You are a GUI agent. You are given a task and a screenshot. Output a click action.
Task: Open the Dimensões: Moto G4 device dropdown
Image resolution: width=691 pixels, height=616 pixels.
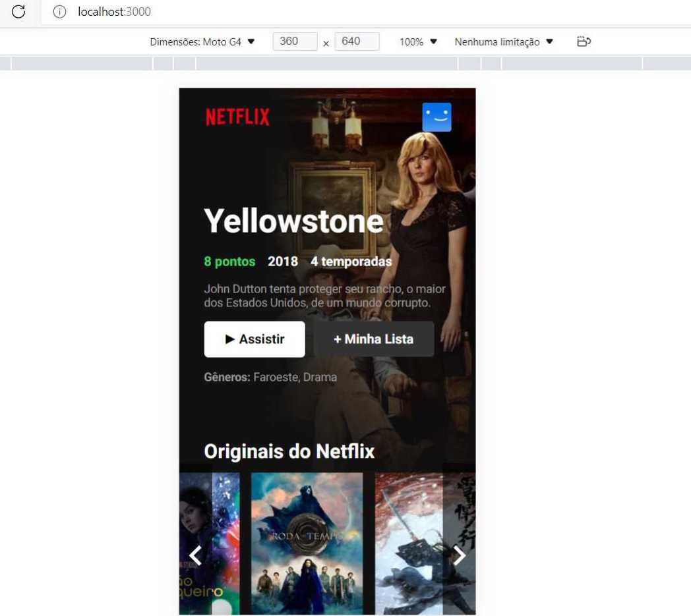pyautogui.click(x=202, y=42)
